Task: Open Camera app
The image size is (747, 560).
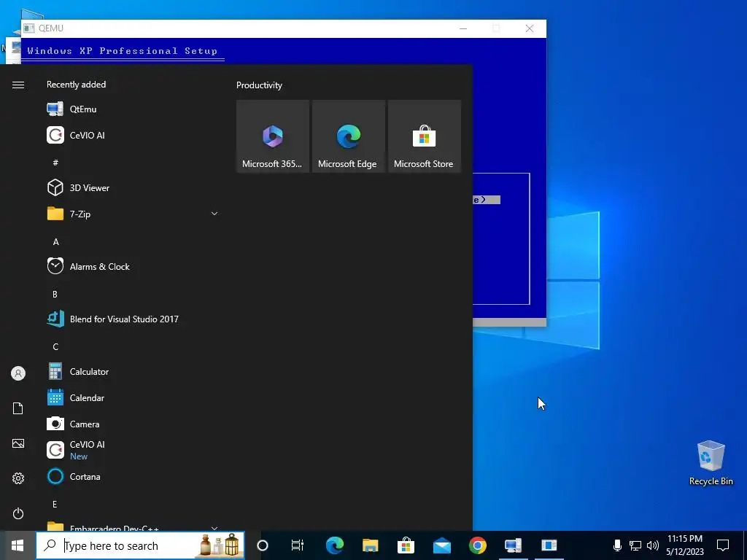Action: tap(133, 424)
